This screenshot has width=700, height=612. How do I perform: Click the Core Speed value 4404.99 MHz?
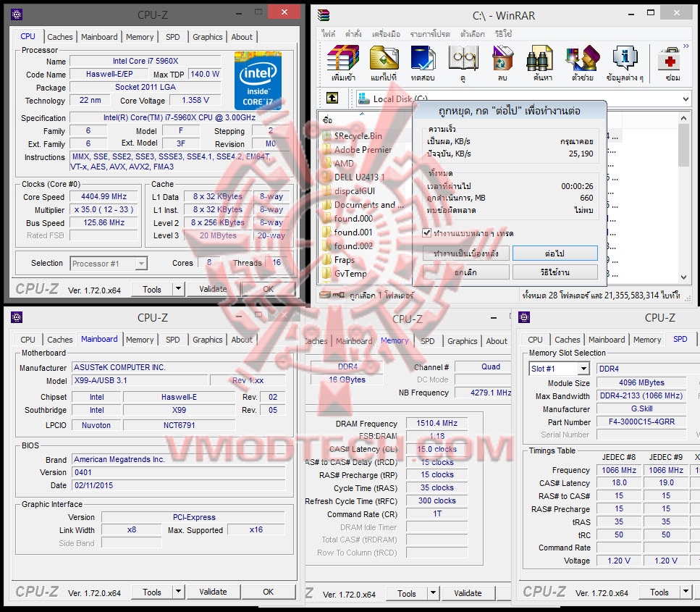tap(104, 196)
